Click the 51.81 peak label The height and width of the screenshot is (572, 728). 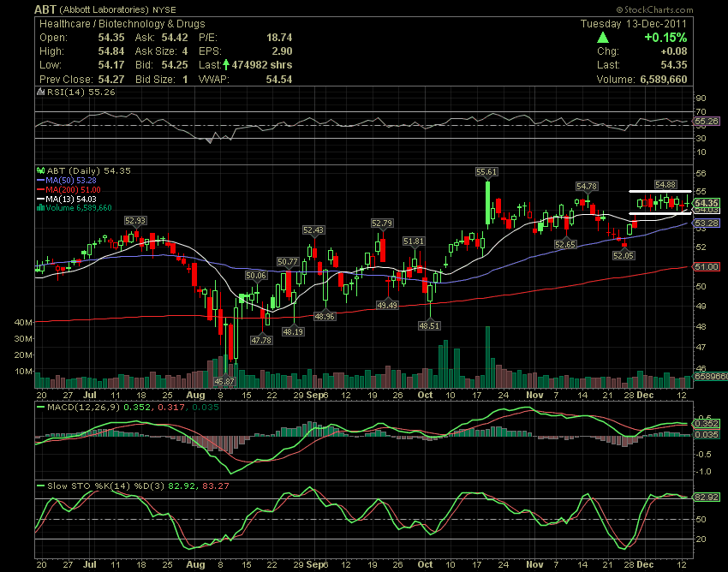click(413, 241)
